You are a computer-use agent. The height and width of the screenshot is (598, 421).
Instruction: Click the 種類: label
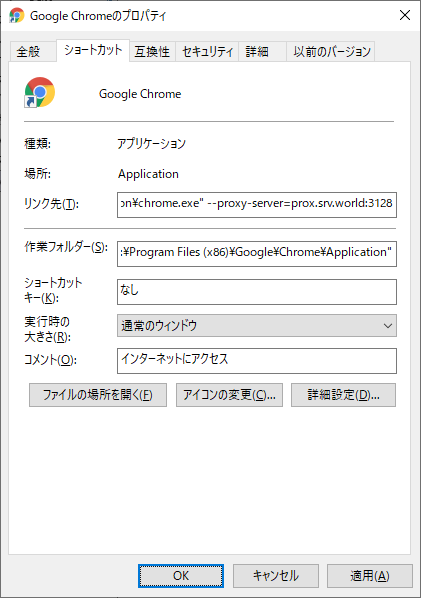click(x=37, y=144)
